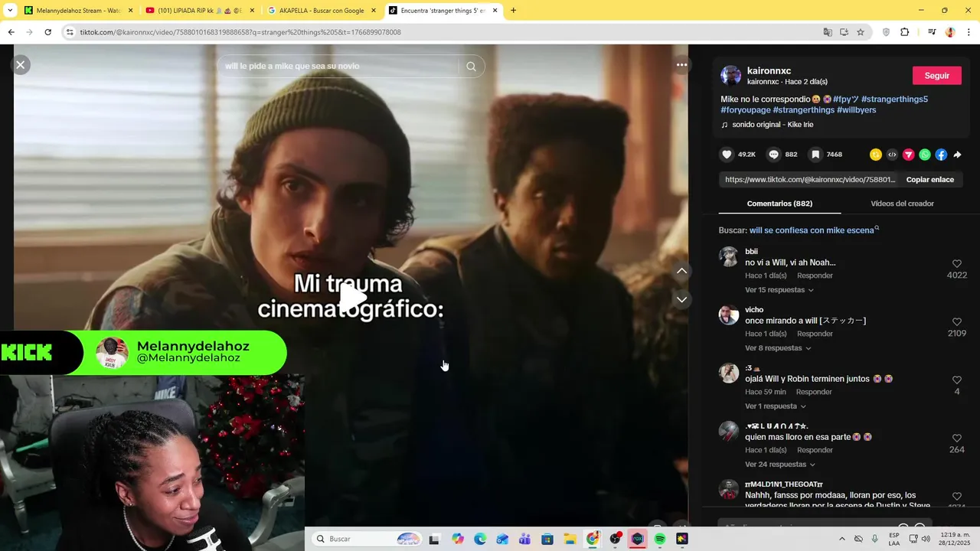Save video with the bookmark icon
The image size is (980, 551).
(x=815, y=155)
